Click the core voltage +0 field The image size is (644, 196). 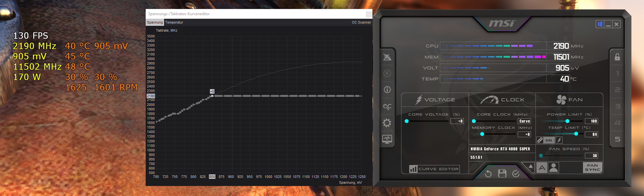pyautogui.click(x=457, y=121)
